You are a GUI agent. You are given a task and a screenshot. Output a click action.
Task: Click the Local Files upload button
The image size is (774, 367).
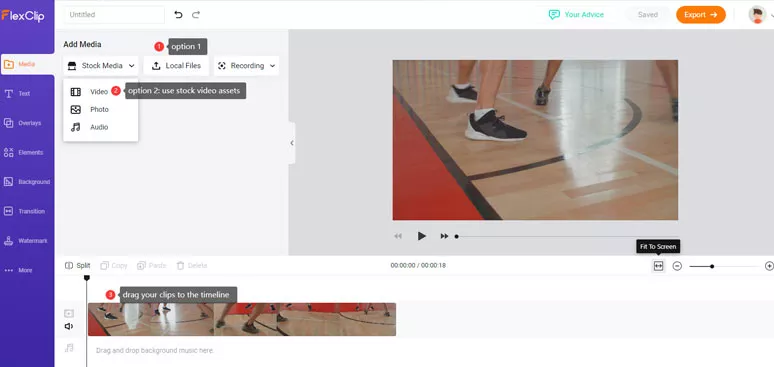coord(176,66)
